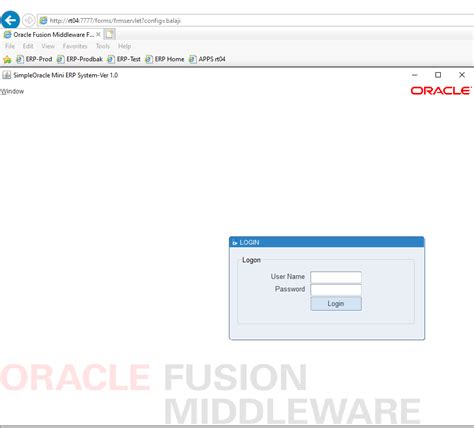Click the User Name label

288,276
